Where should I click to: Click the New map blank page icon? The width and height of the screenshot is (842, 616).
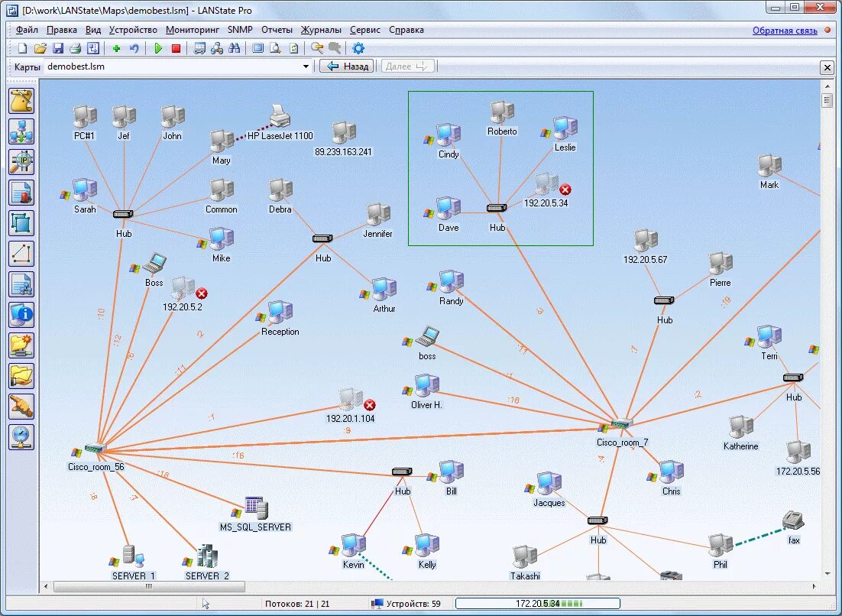point(22,48)
